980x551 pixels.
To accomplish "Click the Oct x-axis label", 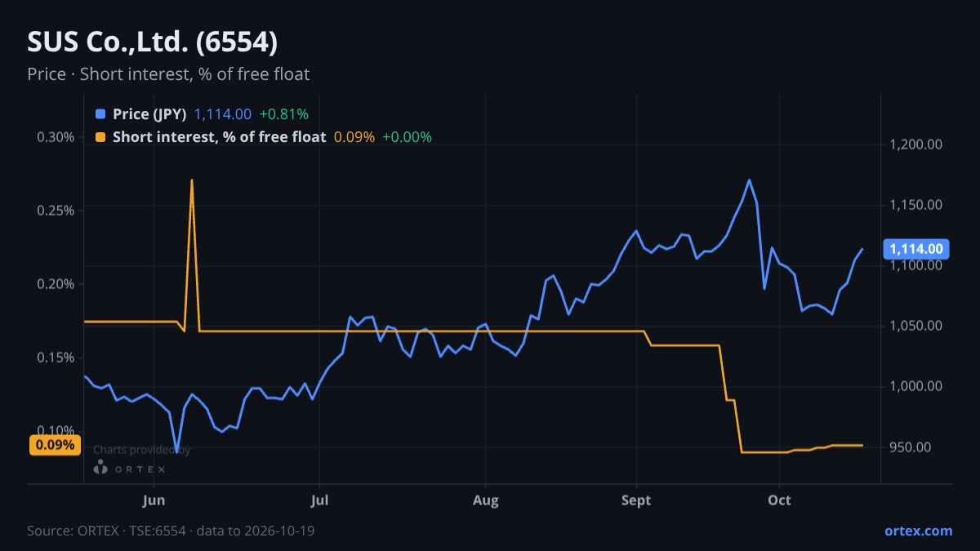I will click(x=779, y=500).
